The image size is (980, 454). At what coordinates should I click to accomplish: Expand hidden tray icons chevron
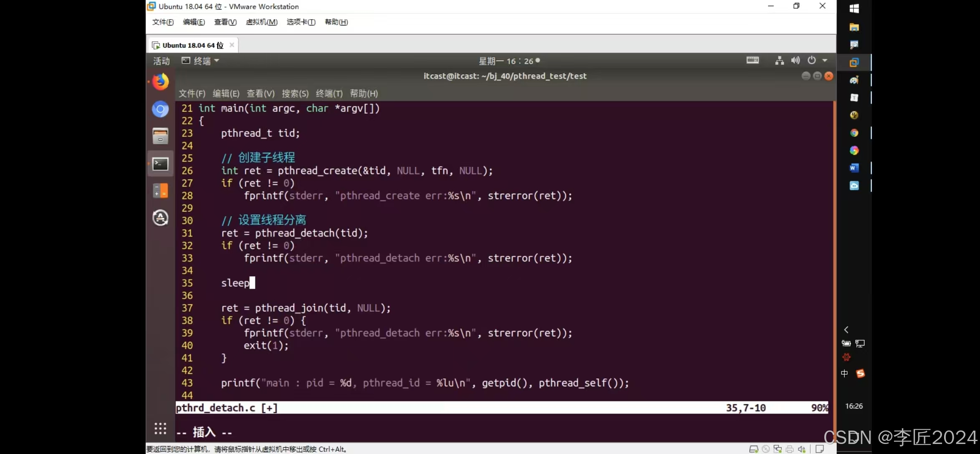click(846, 330)
